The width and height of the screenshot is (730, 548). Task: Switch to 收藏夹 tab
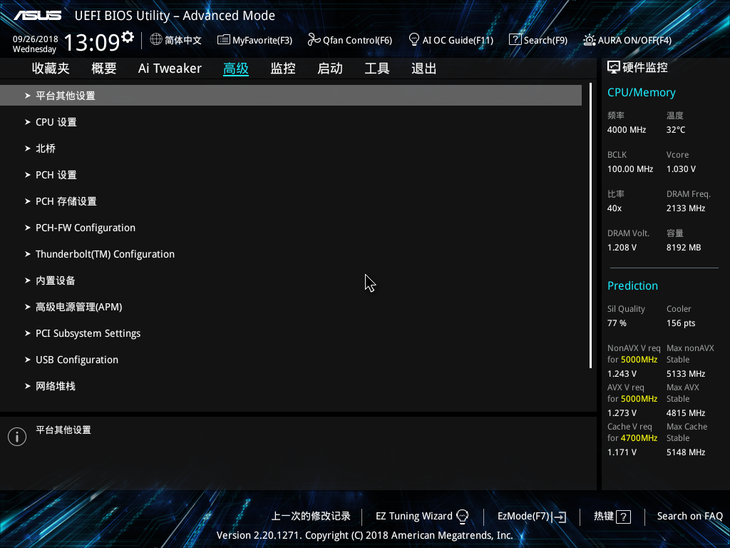tap(50, 68)
